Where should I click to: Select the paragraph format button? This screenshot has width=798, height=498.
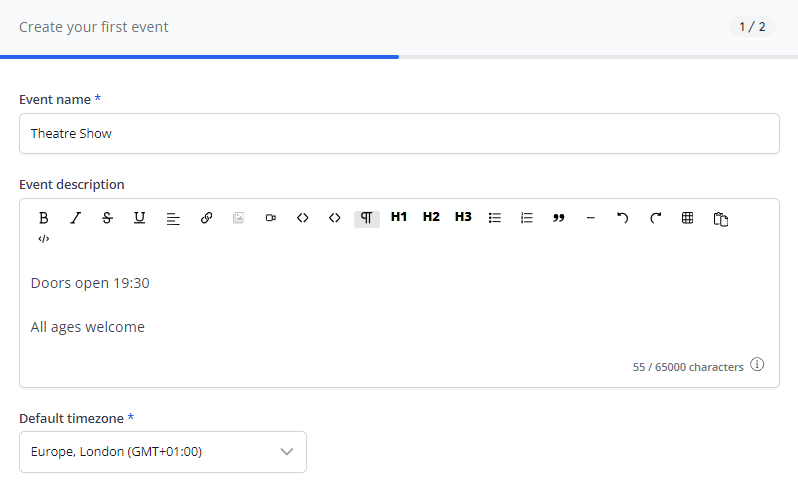(x=366, y=218)
